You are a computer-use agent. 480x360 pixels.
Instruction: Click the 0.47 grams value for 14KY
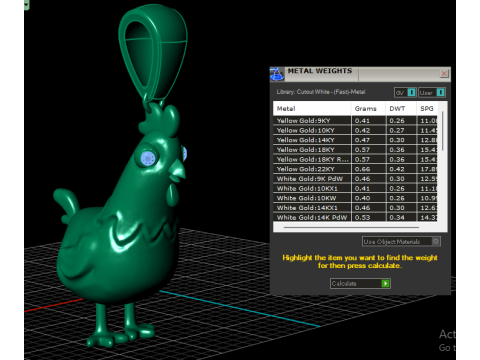point(362,140)
